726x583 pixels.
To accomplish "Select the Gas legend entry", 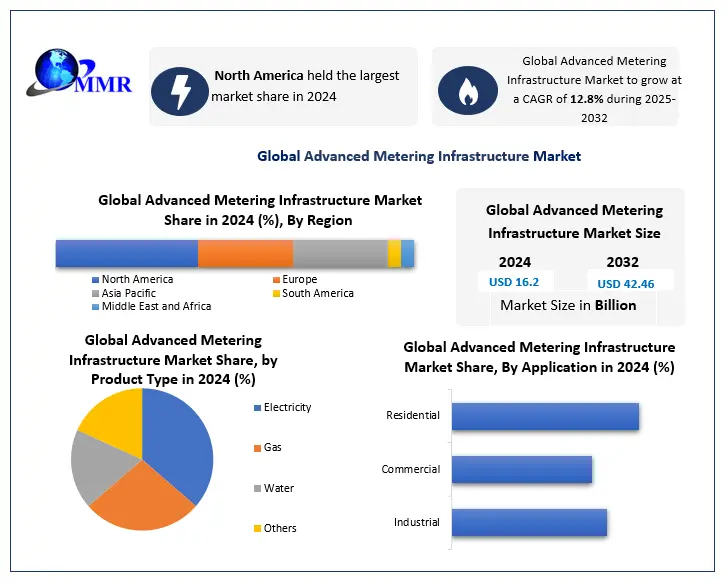I will click(x=272, y=448).
